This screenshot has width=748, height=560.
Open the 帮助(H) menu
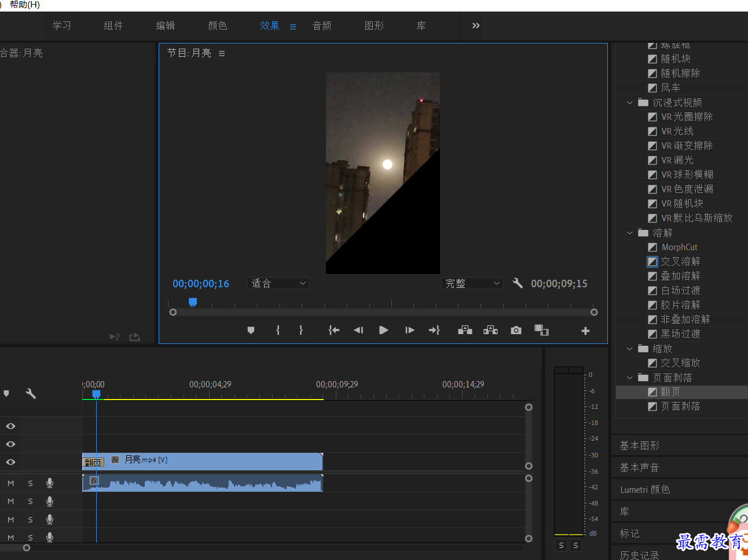point(24,5)
